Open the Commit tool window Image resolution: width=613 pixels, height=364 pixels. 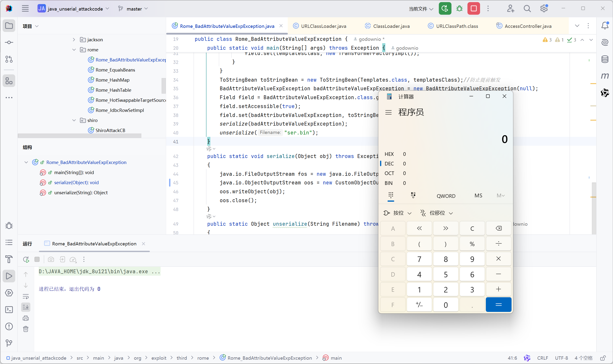(9, 42)
